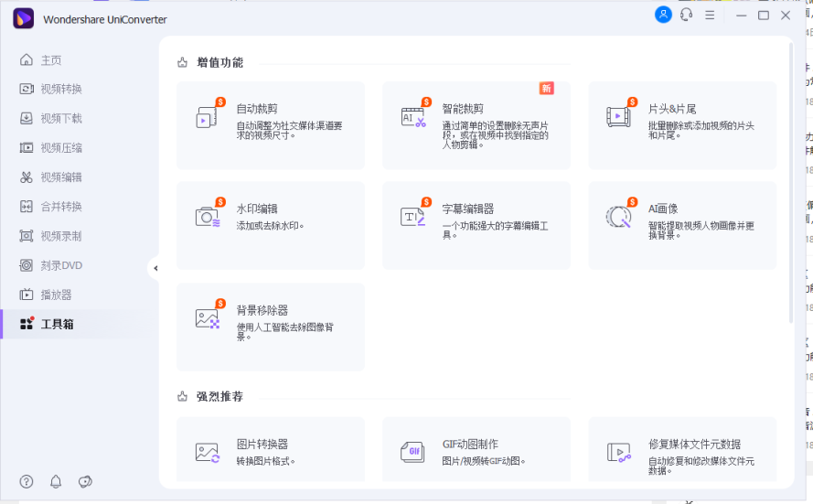Click the paid badge on the 自动裁剪 icon

click(220, 102)
